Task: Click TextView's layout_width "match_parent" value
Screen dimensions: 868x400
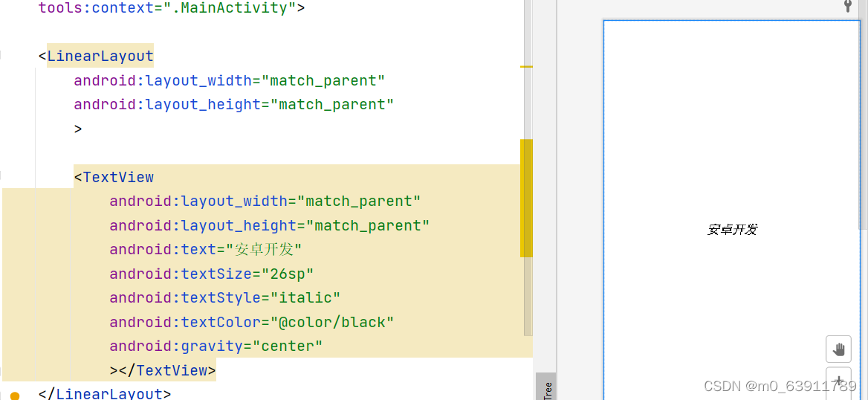Action: coord(359,201)
